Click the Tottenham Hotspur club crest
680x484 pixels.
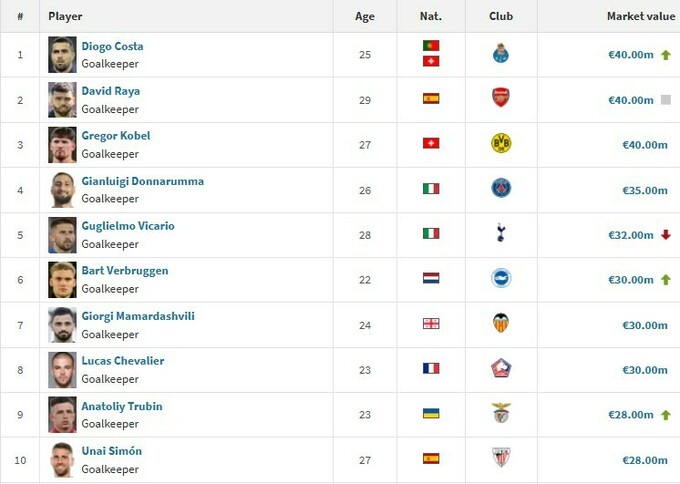(501, 233)
